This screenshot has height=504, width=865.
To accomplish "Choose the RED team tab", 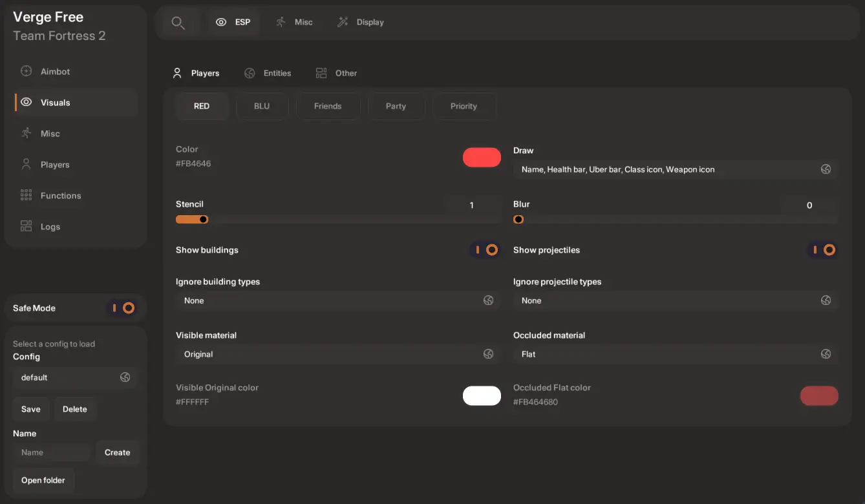I will [202, 106].
